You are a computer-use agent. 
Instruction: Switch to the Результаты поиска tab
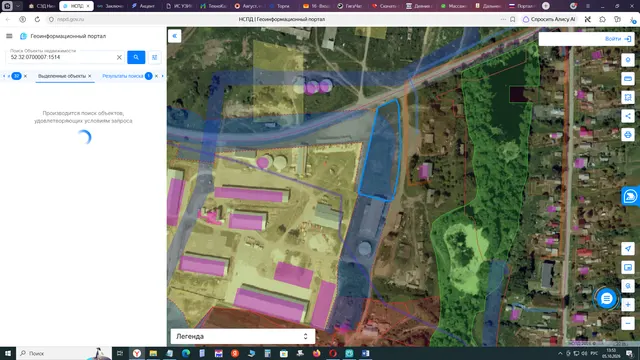[122, 76]
